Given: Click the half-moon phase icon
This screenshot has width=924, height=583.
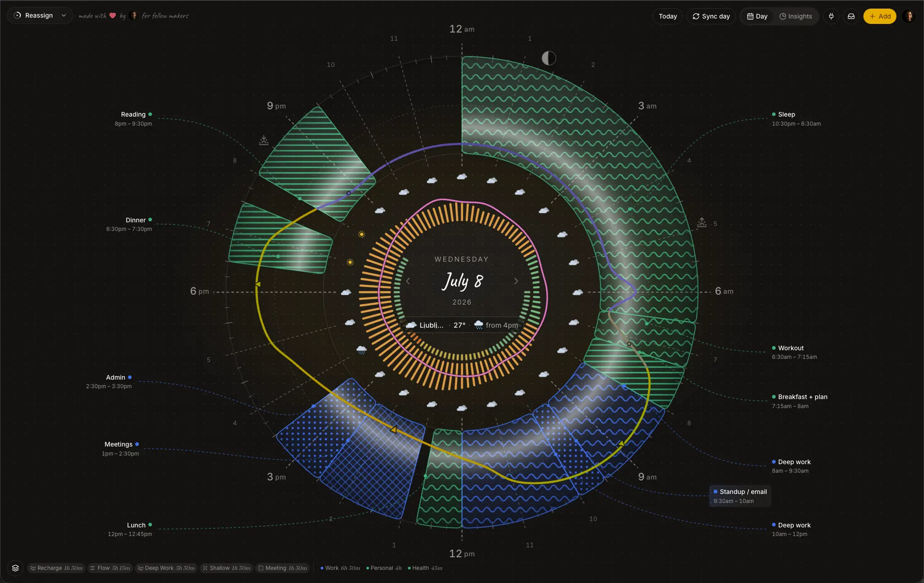Looking at the screenshot, I should [x=549, y=58].
